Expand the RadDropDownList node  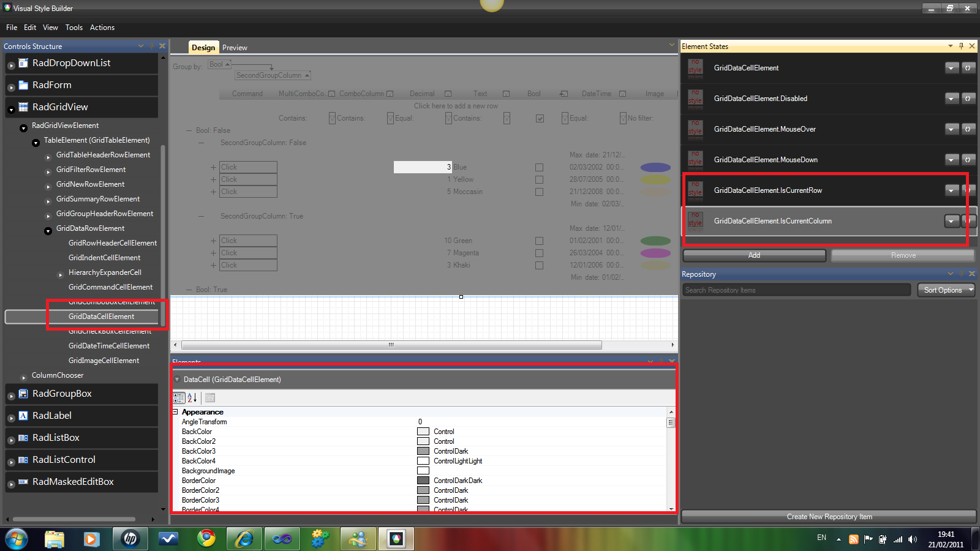(x=11, y=66)
